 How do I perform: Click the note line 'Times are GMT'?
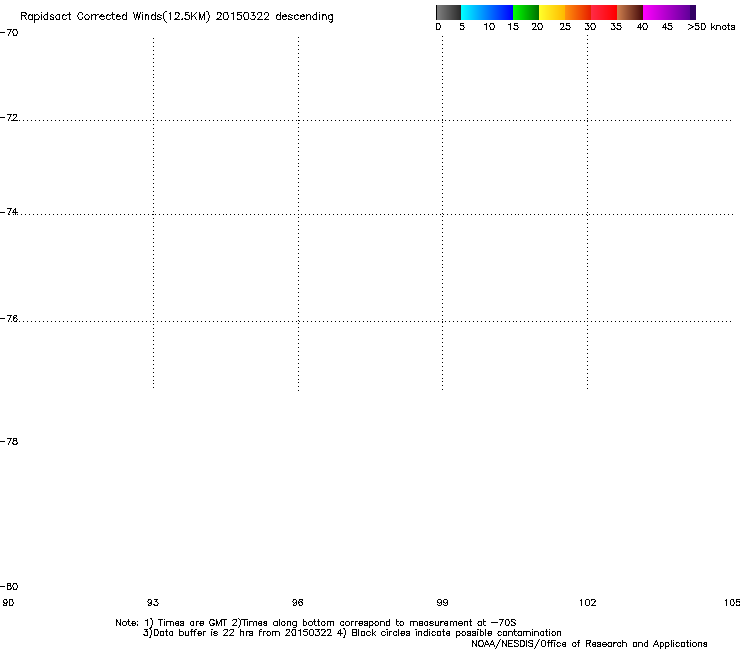(x=192, y=623)
